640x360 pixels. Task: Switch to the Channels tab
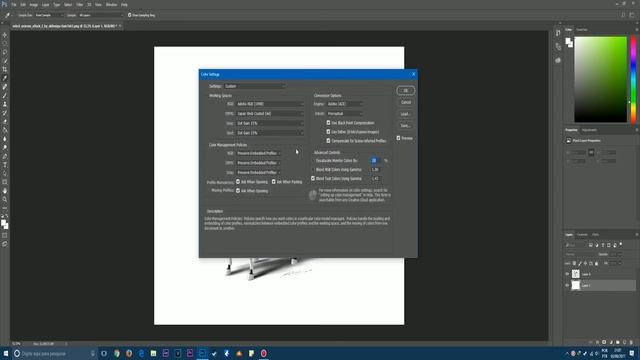[x=582, y=235]
